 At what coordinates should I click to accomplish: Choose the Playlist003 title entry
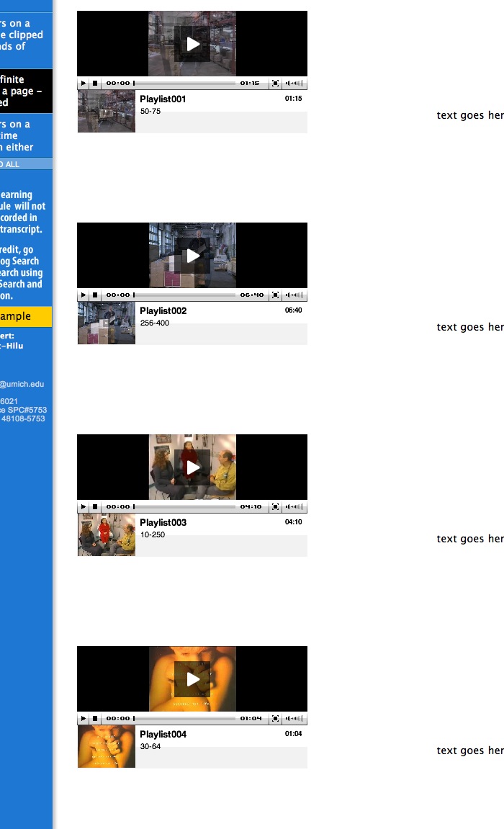(x=163, y=522)
